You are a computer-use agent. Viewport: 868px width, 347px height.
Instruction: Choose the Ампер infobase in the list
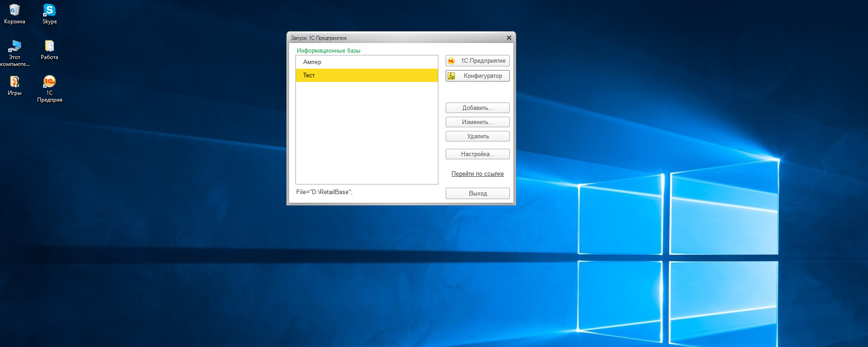pos(367,62)
